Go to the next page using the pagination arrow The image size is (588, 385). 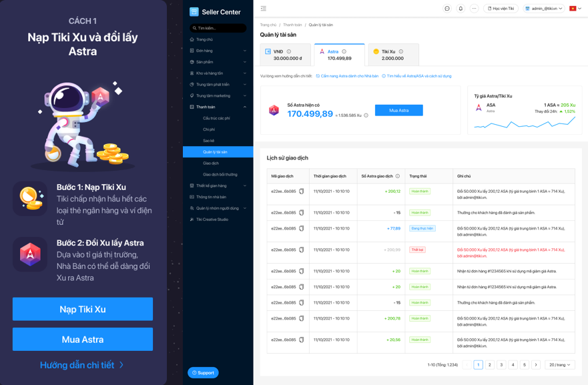[536, 365]
